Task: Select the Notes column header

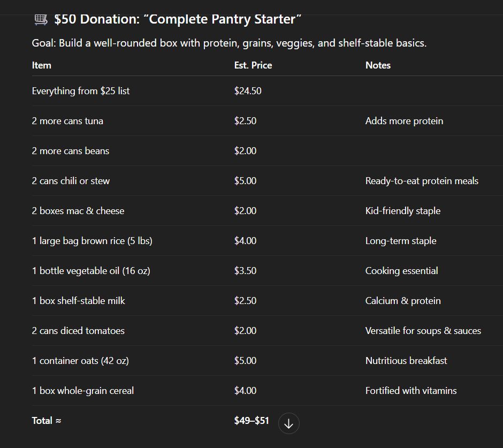Action: (x=377, y=65)
